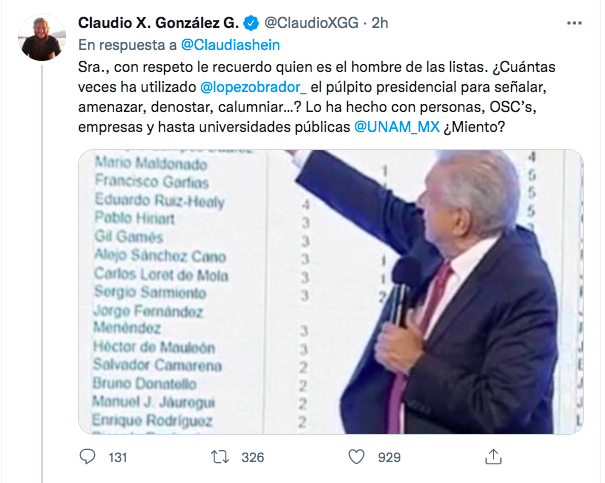Click the 929 likes count
Screen dimensions: 605x483
click(x=387, y=457)
